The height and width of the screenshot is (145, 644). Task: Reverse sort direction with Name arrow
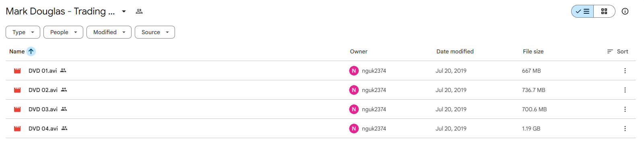tap(31, 51)
